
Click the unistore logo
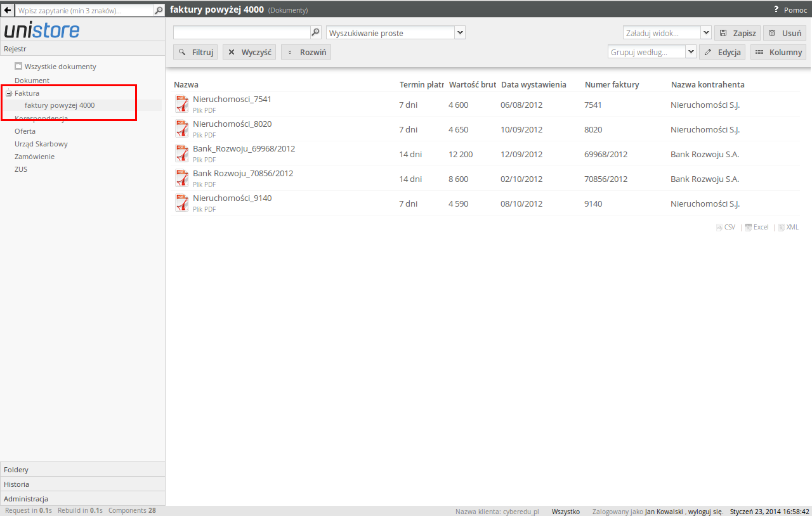[42, 30]
